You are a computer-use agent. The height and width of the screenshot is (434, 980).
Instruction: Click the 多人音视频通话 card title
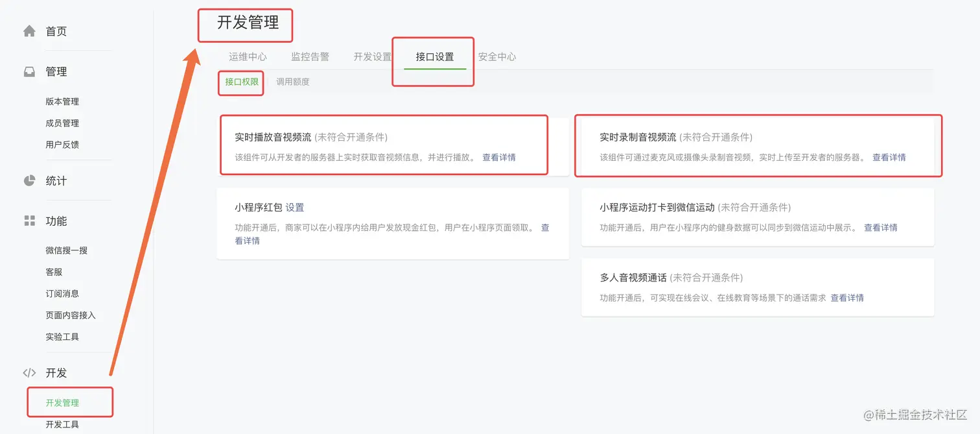click(x=633, y=278)
